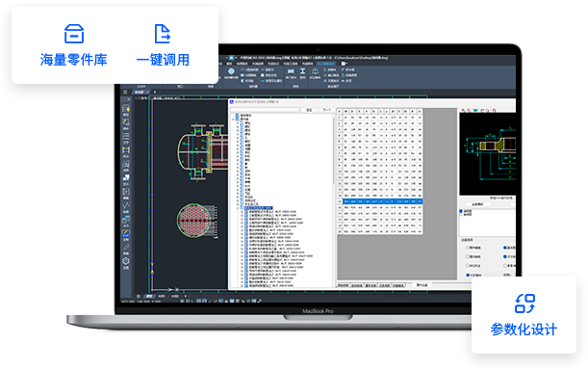Click the first button right of the search box
This screenshot has width=588, height=370.
click(x=309, y=110)
